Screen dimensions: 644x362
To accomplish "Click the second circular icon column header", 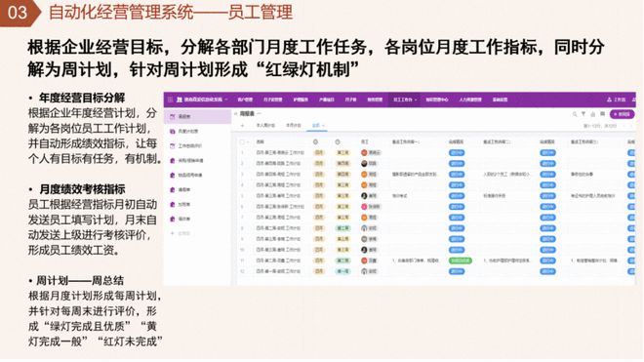I will (x=338, y=141).
